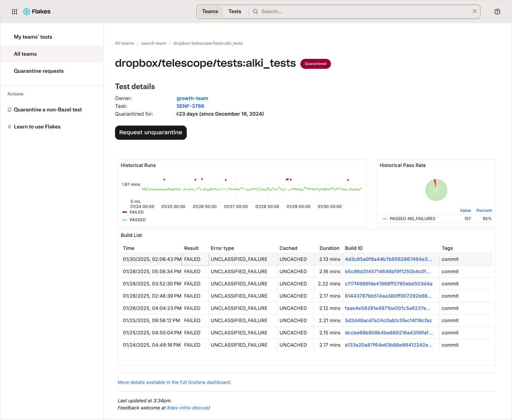This screenshot has width=512, height=420.
Task: Clear the search with the X icon
Action: (x=475, y=11)
